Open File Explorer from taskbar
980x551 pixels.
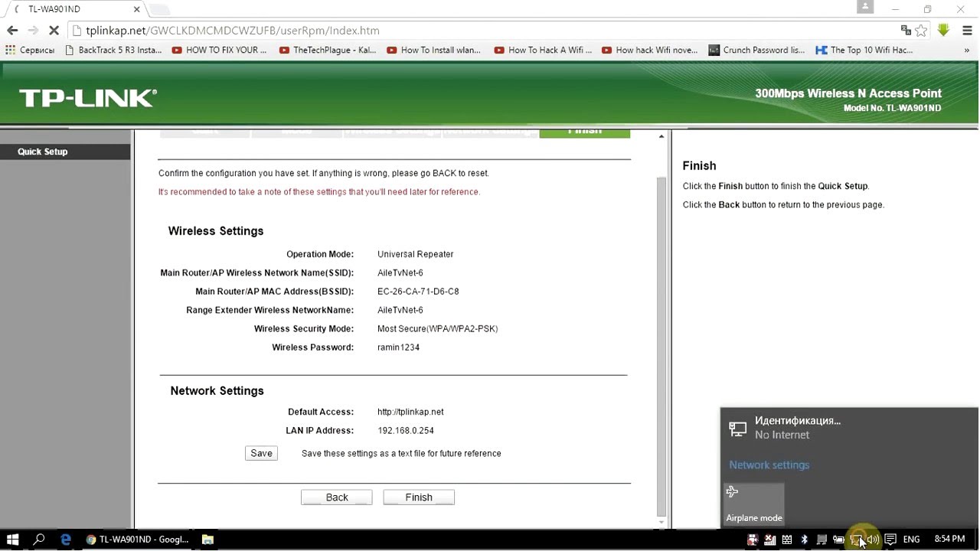(207, 540)
